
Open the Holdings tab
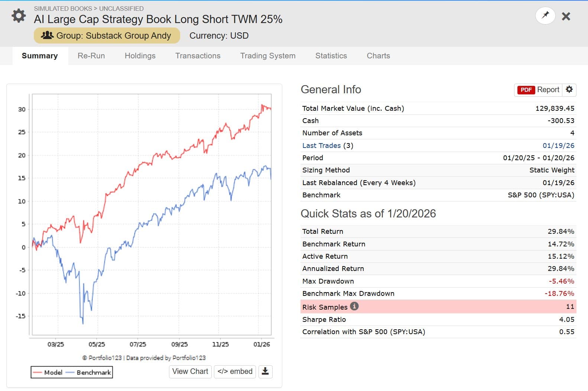coord(140,56)
